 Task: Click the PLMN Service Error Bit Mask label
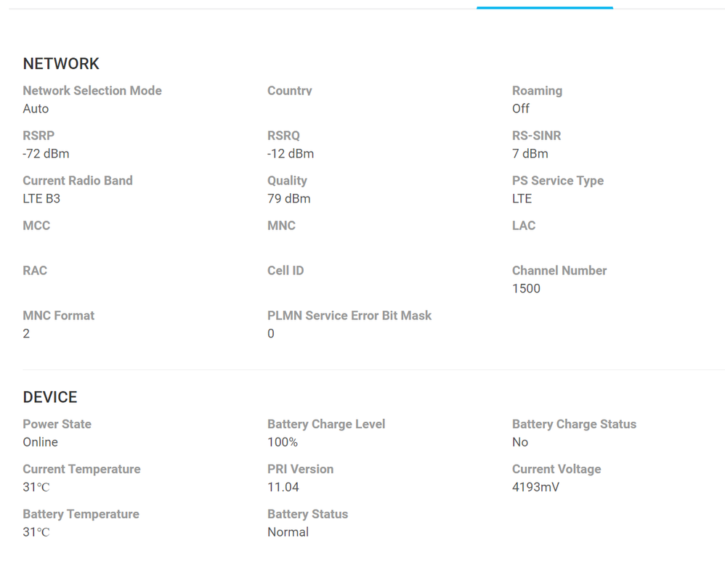[349, 316]
